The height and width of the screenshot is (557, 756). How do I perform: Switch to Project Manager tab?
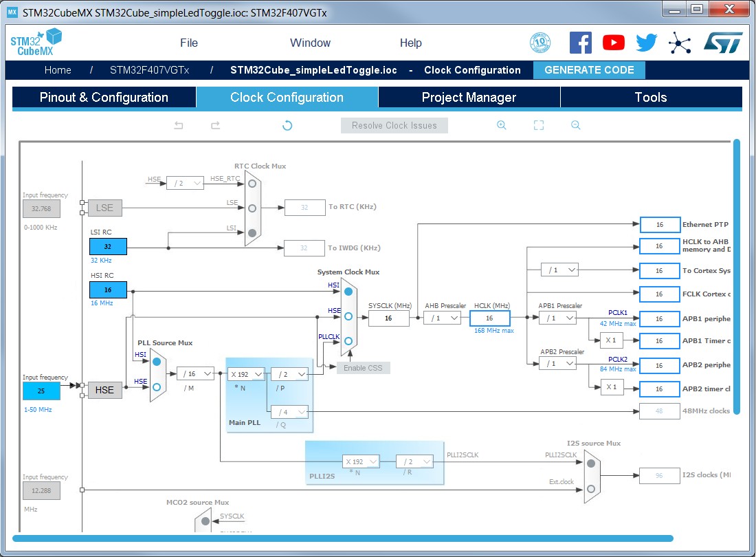[x=469, y=98]
